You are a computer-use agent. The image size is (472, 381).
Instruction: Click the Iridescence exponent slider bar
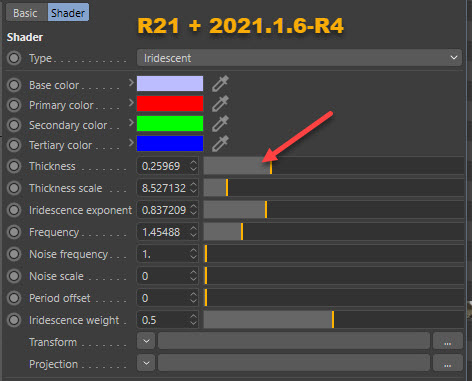[x=334, y=210]
